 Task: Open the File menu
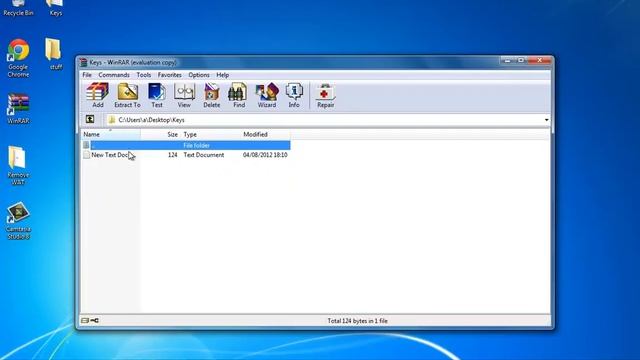tap(87, 75)
